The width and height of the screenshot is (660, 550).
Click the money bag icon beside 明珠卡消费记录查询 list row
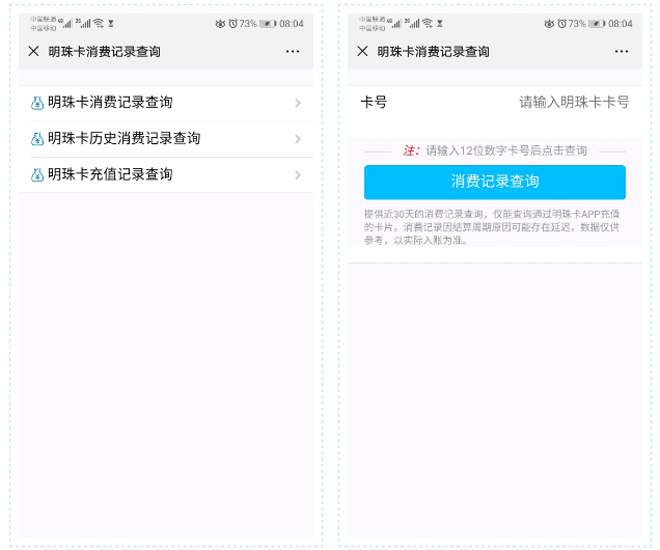pyautogui.click(x=38, y=103)
